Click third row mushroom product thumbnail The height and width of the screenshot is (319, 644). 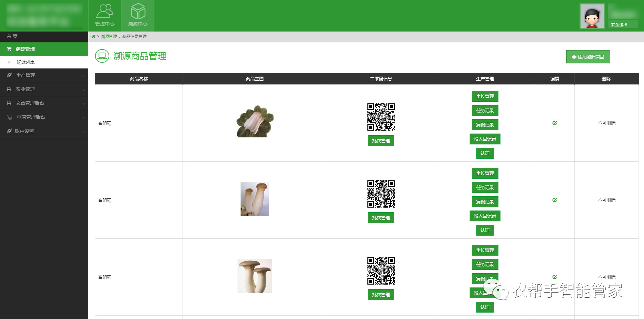255,276
